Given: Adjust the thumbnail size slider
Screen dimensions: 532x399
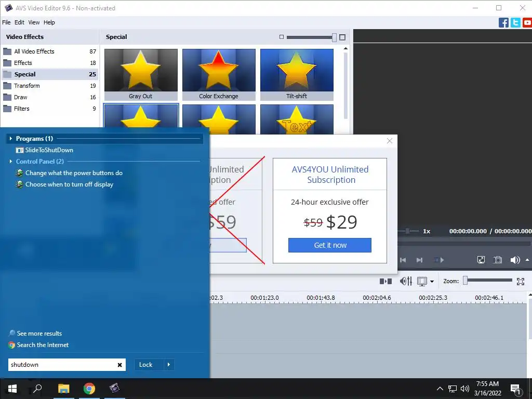Looking at the screenshot, I should point(334,37).
